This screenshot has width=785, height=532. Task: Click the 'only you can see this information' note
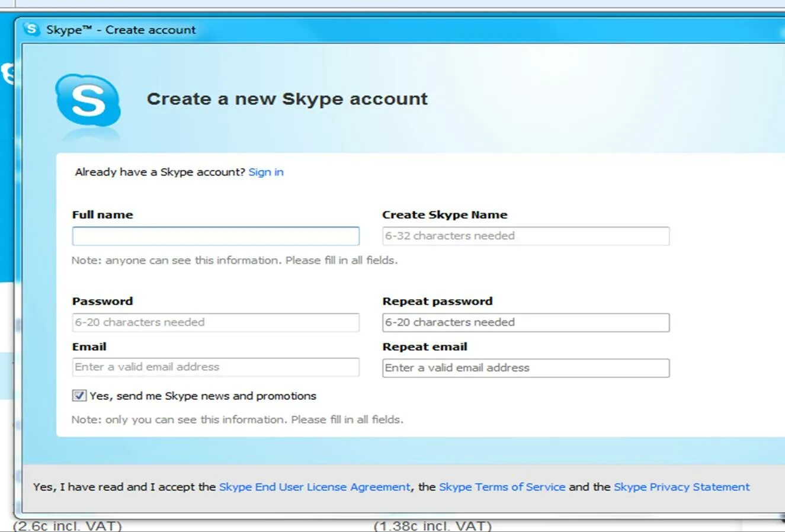tap(237, 419)
